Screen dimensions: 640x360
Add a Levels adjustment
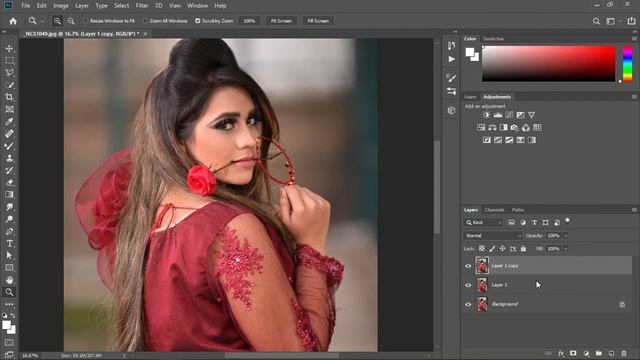click(x=498, y=115)
